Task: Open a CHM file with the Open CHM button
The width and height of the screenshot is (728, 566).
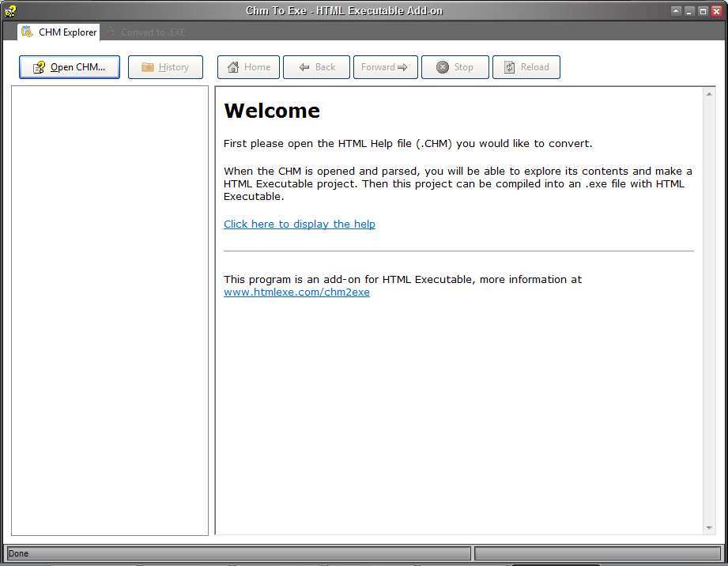Action: click(69, 67)
